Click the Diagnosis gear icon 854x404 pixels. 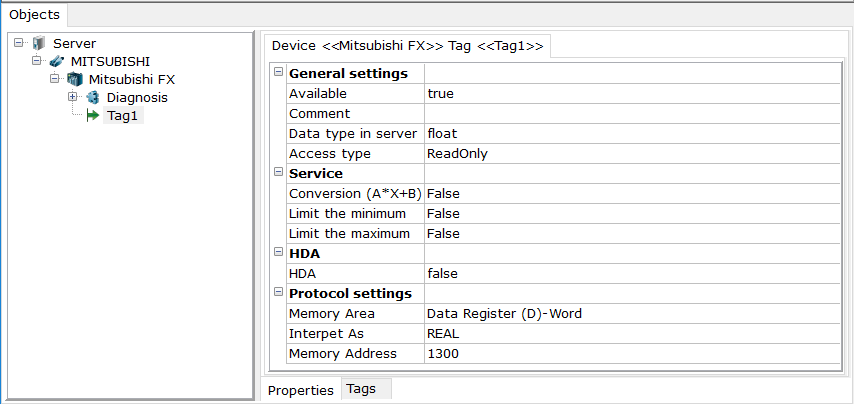(x=93, y=97)
